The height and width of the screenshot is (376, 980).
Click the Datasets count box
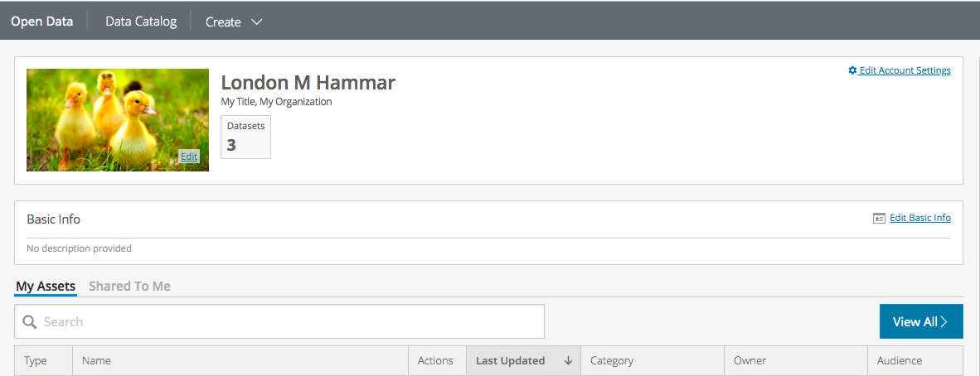point(245,137)
